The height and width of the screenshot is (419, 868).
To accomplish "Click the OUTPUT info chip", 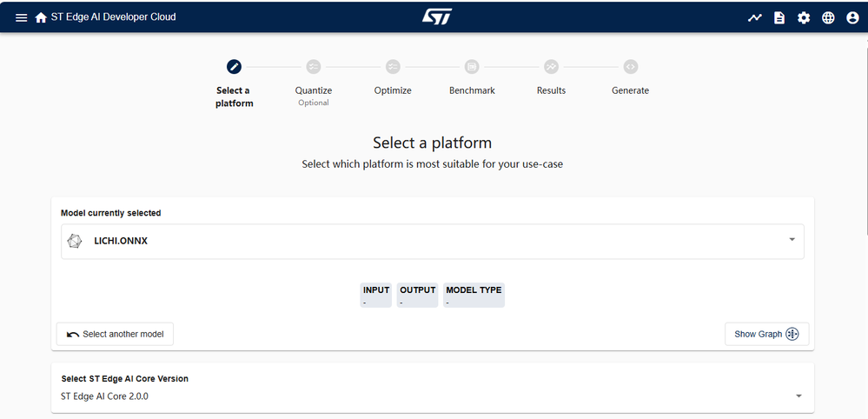I will (417, 296).
